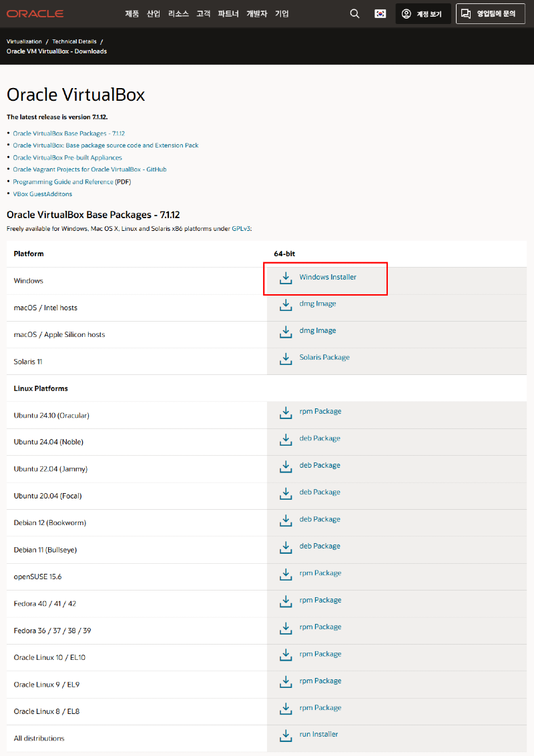Image resolution: width=534 pixels, height=756 pixels.
Task: Click the Oracle logo in header
Action: (35, 13)
